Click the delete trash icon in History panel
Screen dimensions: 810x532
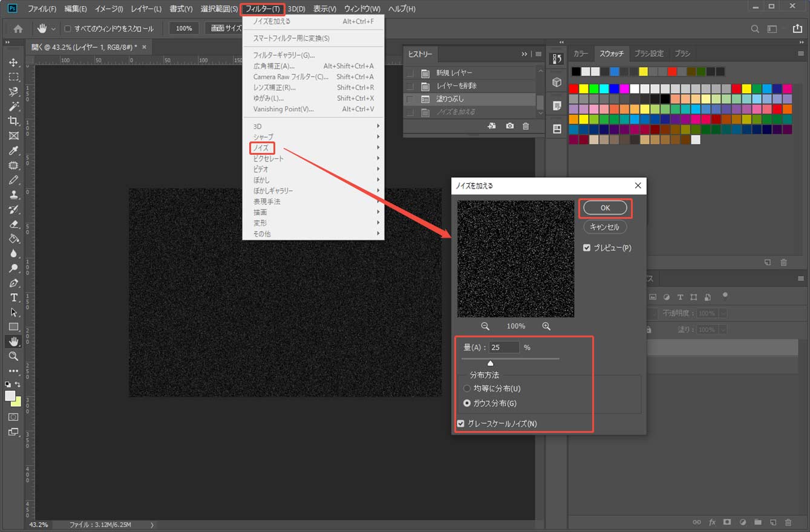click(525, 126)
